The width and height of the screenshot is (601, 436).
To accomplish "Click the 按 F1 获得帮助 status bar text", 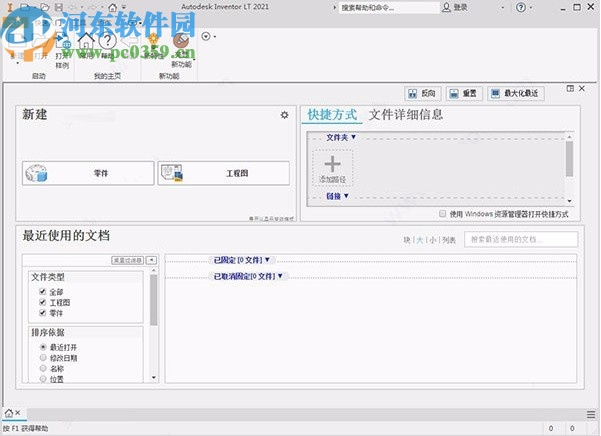I will coord(26,428).
